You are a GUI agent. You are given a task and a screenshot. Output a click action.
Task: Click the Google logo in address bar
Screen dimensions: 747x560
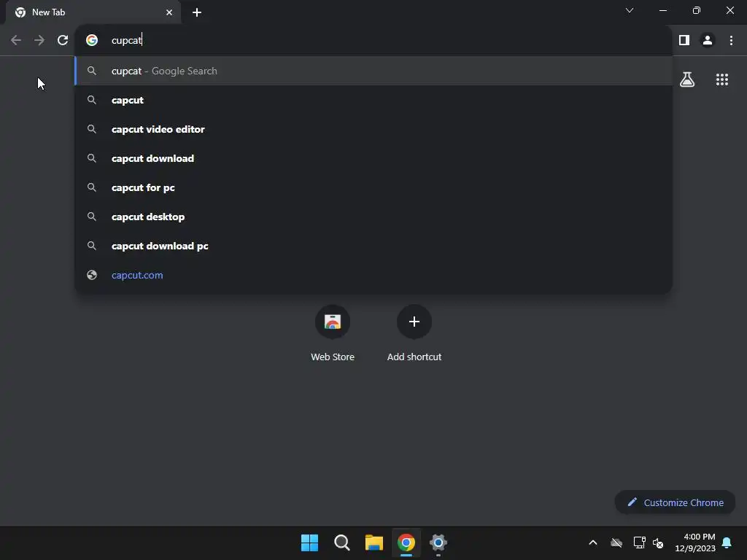coord(92,41)
